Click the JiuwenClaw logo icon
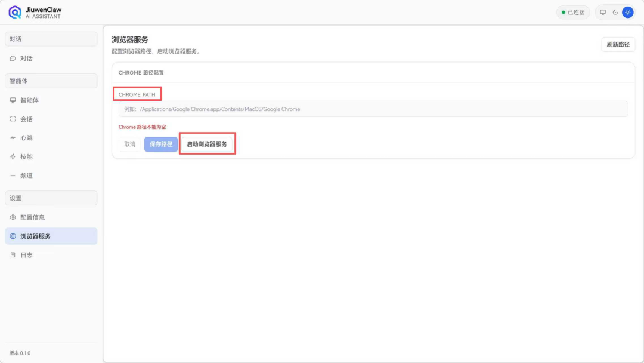 pos(15,13)
